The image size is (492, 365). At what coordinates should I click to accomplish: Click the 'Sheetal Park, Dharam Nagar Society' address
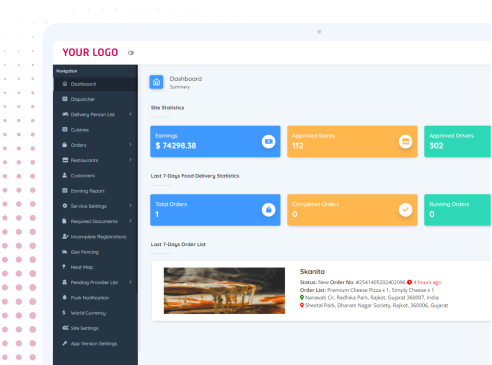pyautogui.click(x=377, y=305)
